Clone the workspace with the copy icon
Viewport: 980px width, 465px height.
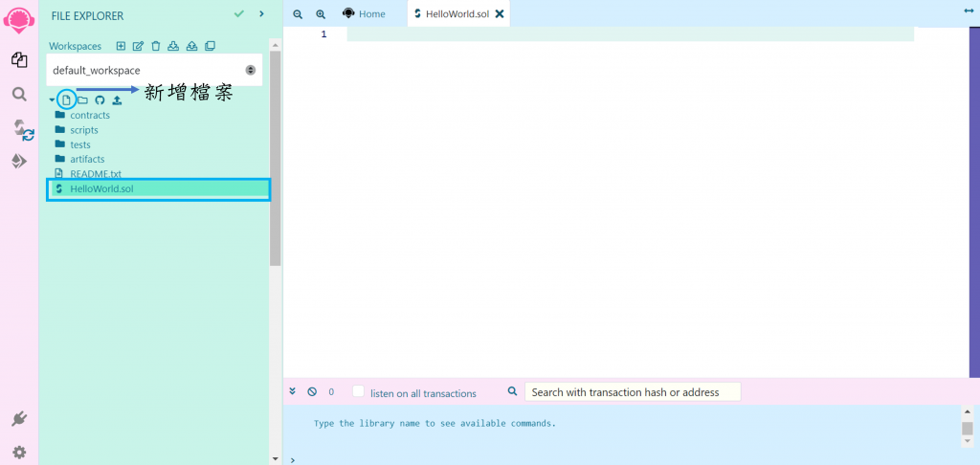[210, 46]
